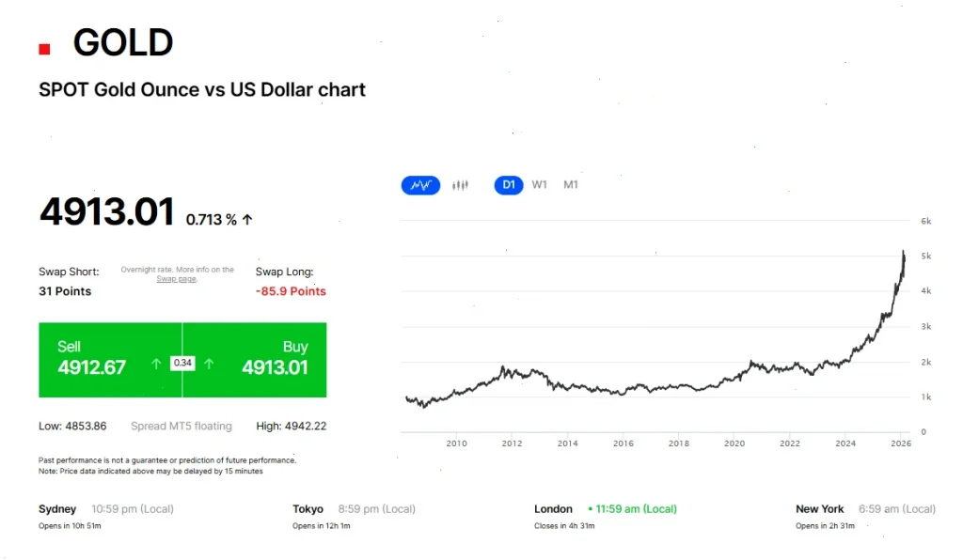Activate the M1 monthly timeframe

[x=570, y=184]
